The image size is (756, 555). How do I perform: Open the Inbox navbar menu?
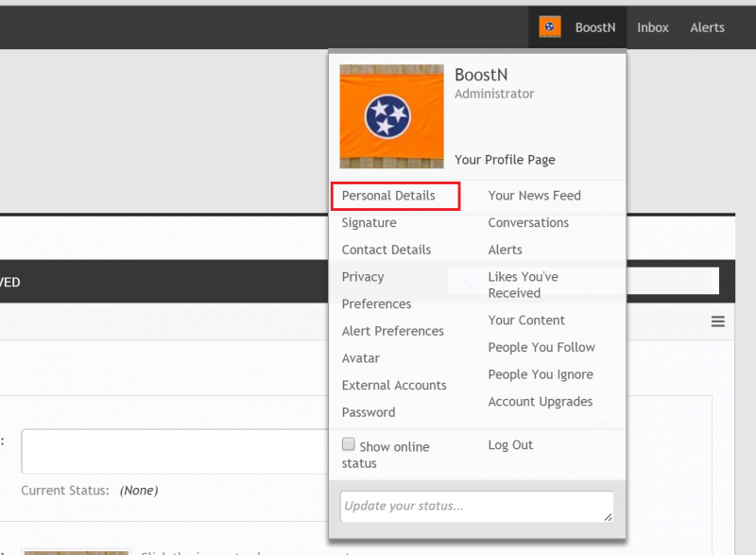pos(652,27)
